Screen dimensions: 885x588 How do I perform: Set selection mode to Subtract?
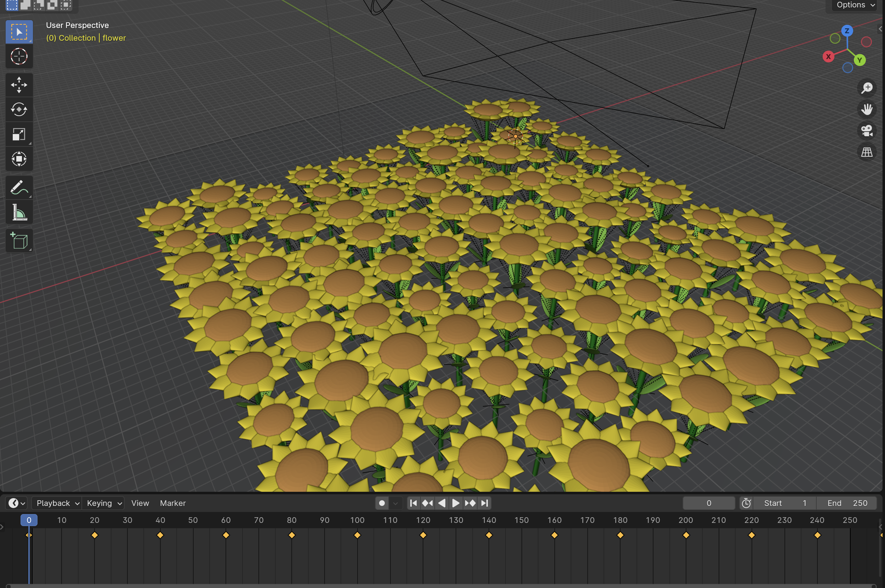click(x=39, y=5)
